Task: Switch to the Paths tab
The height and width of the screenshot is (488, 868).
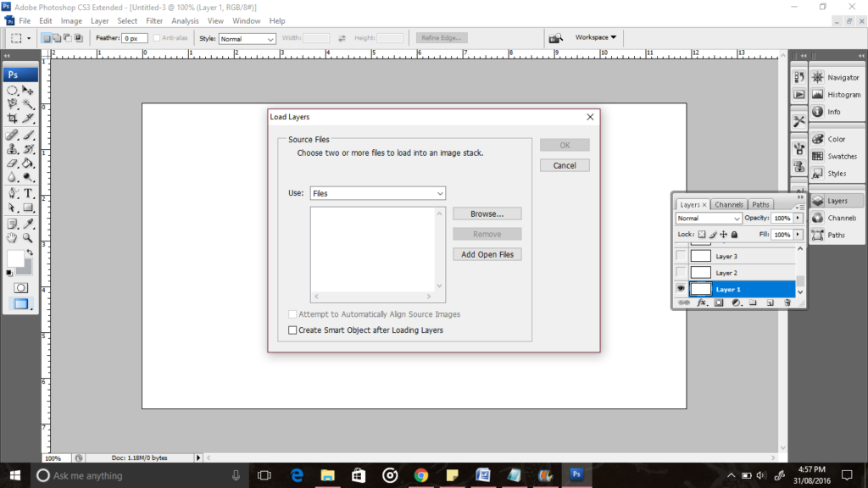Action: tap(760, 205)
